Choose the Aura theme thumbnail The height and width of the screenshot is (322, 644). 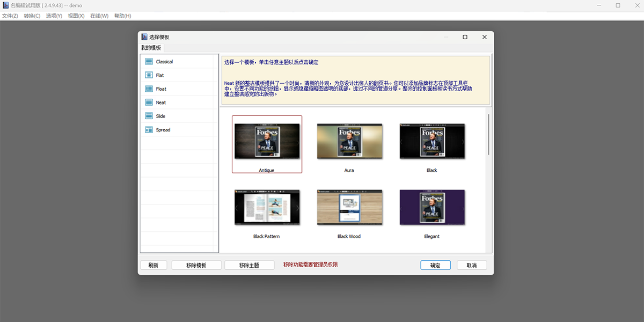[349, 142]
